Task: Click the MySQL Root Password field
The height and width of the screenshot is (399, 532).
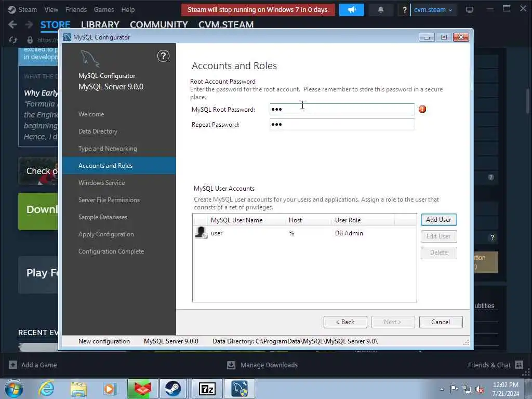Action: pyautogui.click(x=342, y=109)
